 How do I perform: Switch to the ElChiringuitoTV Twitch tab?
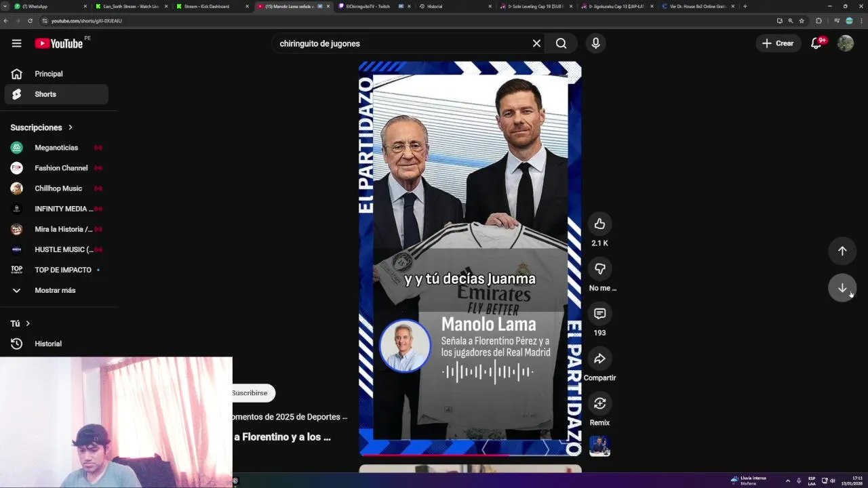[375, 6]
